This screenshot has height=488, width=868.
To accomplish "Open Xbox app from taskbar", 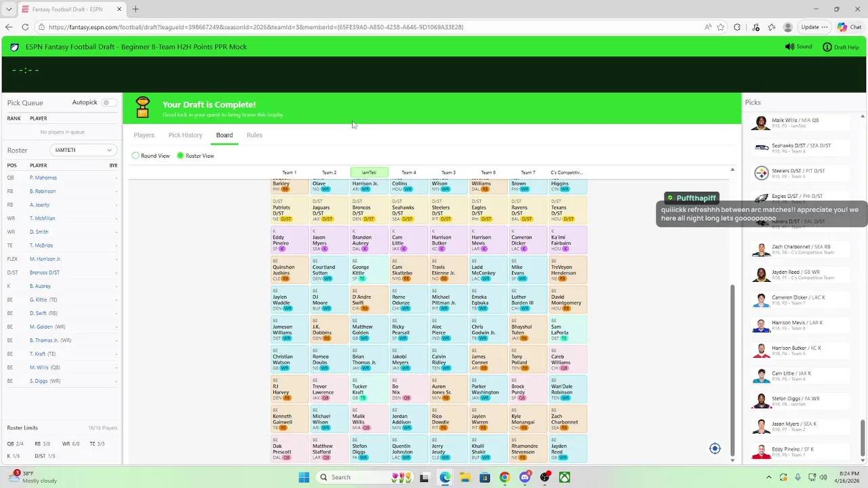I will coord(564,477).
